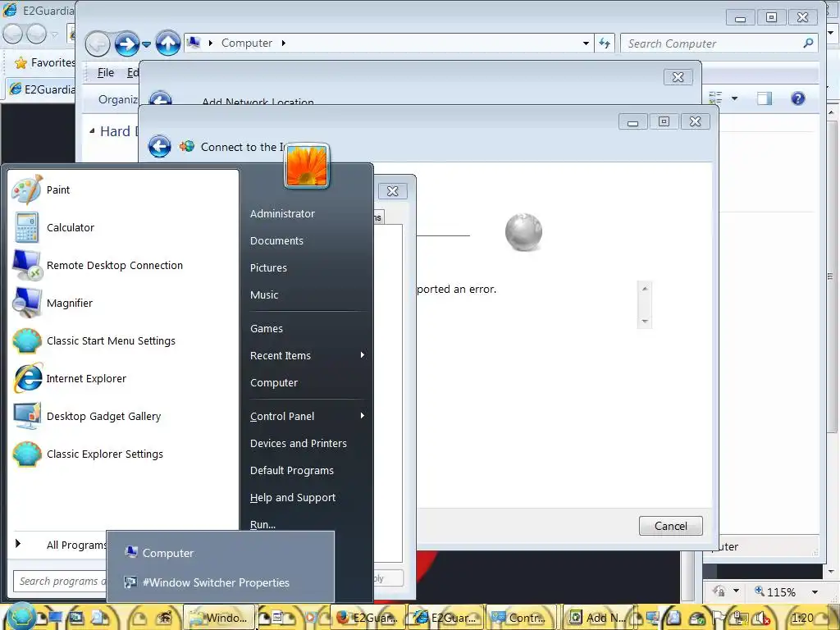The image size is (840, 630).
Task: Launch Internet Explorer from Start menu
Action: pyautogui.click(x=123, y=379)
